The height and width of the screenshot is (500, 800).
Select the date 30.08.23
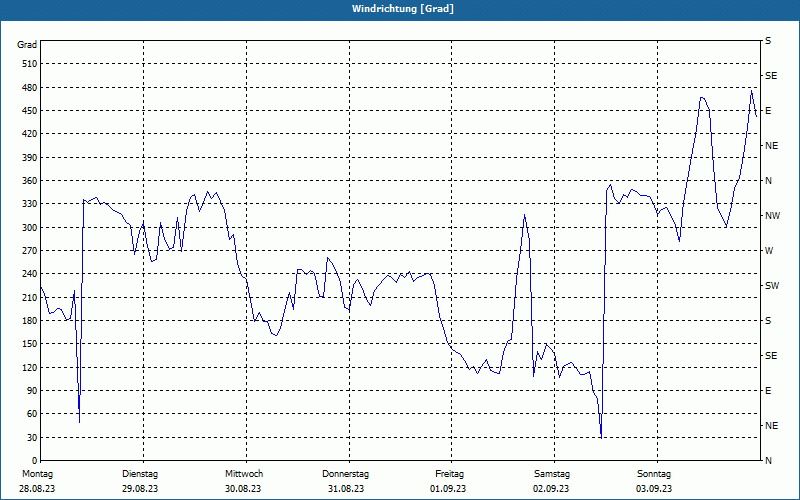[x=243, y=489]
